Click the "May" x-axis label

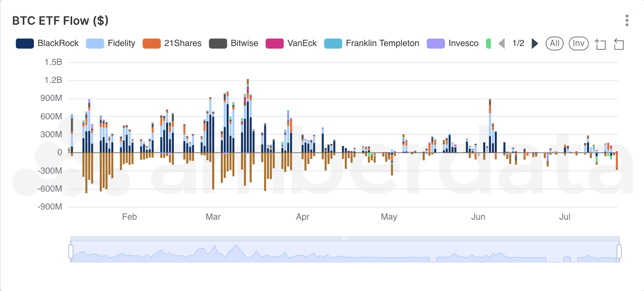point(389,217)
